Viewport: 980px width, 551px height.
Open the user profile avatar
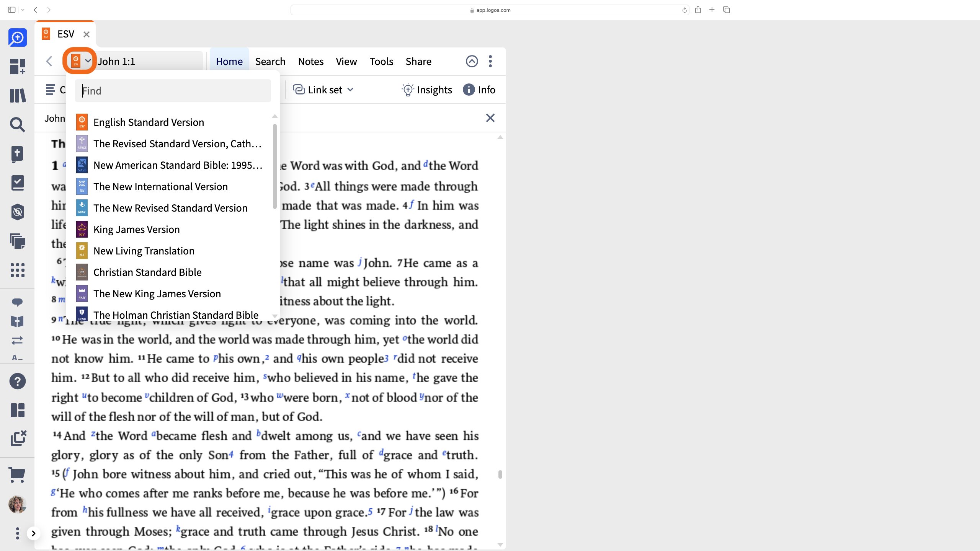(17, 504)
